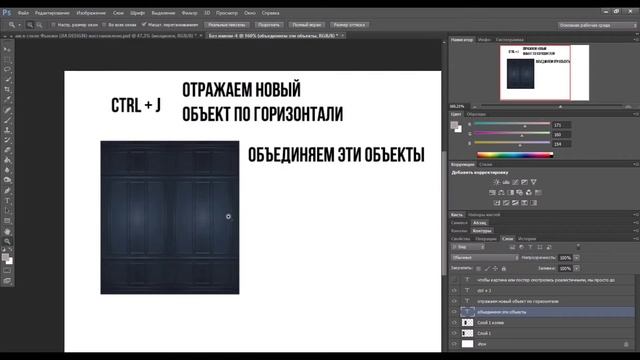The height and width of the screenshot is (360, 640).
Task: Click the 'Слой 1 копия' layer thumbnail
Action: pos(467,322)
